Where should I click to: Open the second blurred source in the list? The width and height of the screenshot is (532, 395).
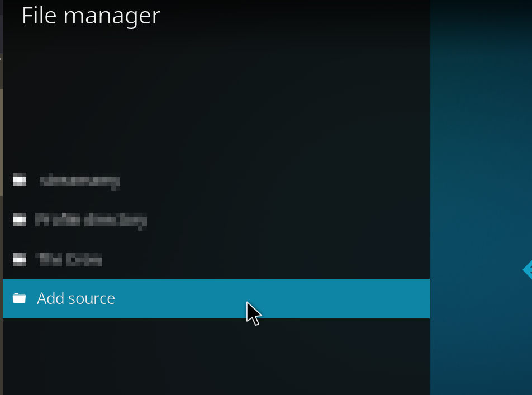click(91, 220)
